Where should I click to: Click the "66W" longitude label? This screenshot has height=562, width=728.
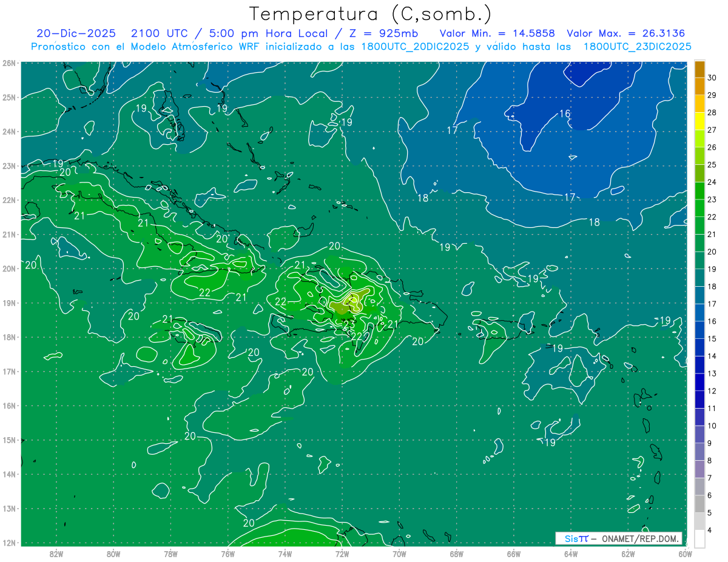pos(513,554)
